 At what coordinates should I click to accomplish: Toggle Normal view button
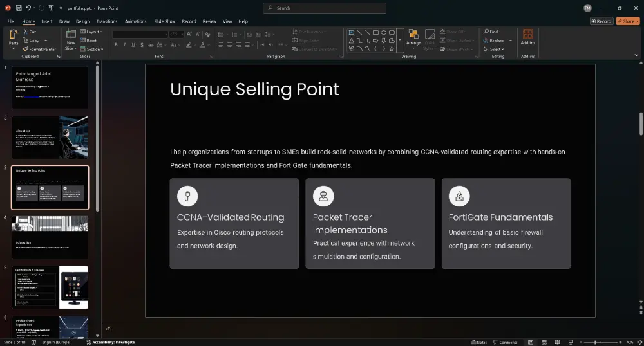(x=531, y=342)
